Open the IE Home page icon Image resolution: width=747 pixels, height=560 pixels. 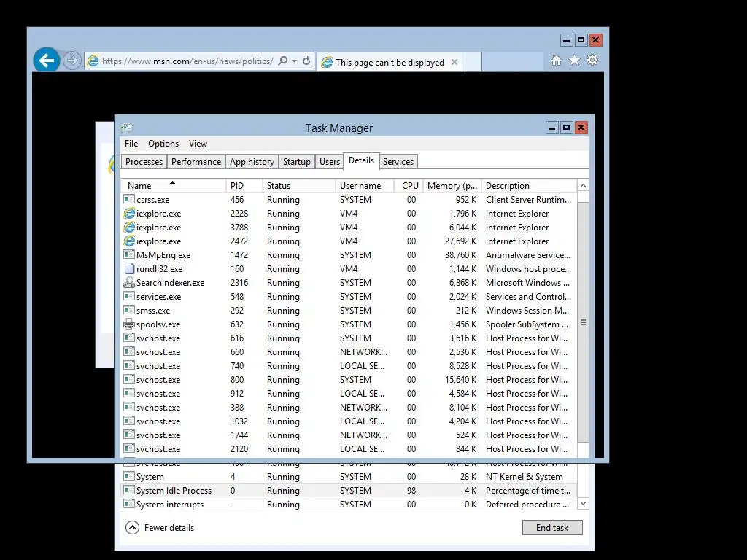click(557, 61)
